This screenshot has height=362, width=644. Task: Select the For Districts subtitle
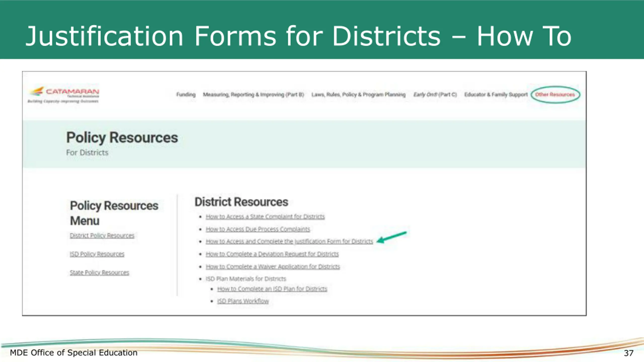point(87,153)
